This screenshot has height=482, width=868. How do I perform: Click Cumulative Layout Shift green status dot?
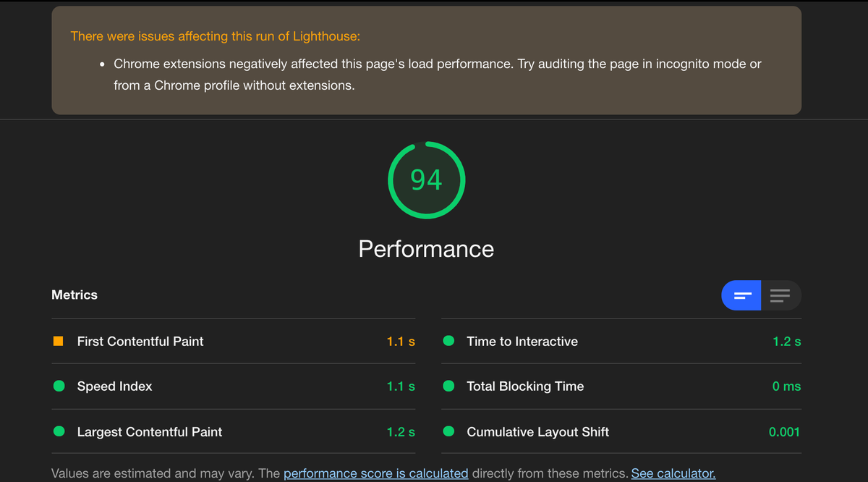click(x=448, y=432)
